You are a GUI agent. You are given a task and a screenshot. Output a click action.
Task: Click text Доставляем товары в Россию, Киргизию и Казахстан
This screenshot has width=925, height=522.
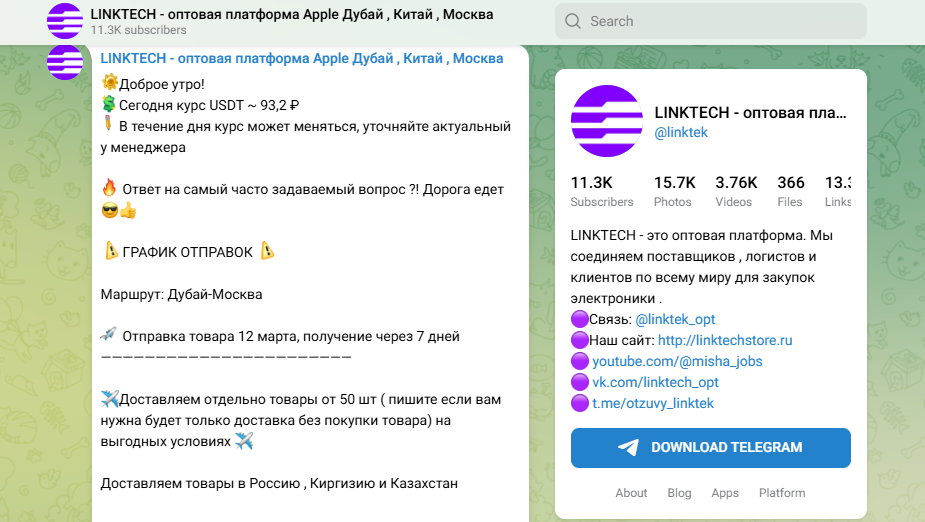point(279,484)
